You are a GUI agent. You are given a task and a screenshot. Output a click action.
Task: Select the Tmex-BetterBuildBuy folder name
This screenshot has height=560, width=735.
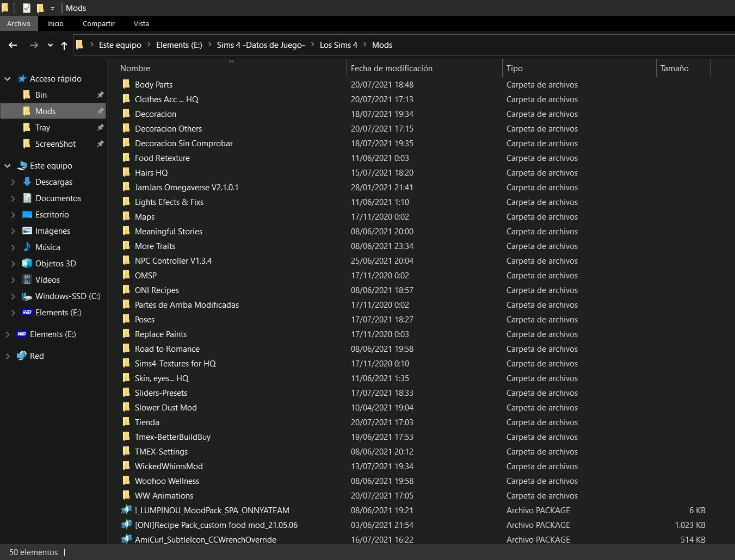[x=172, y=437]
